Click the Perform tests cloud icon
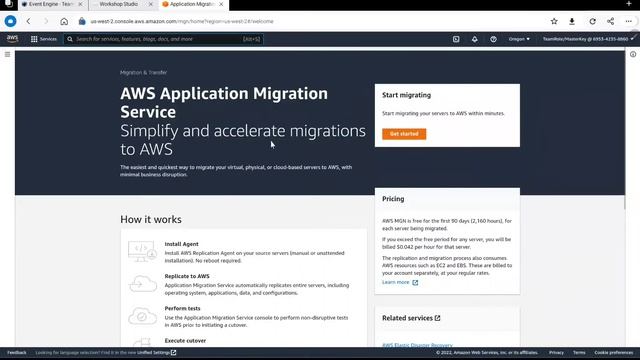640x360 pixels. click(x=142, y=316)
